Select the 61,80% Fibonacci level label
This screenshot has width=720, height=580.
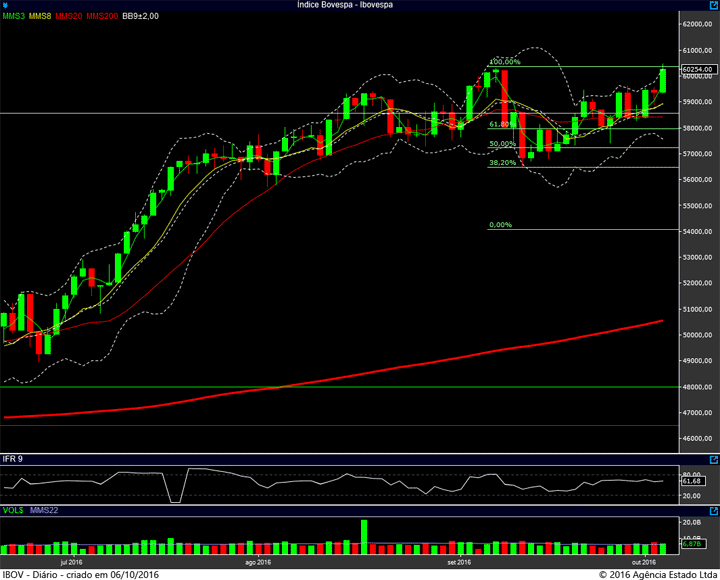(x=502, y=124)
